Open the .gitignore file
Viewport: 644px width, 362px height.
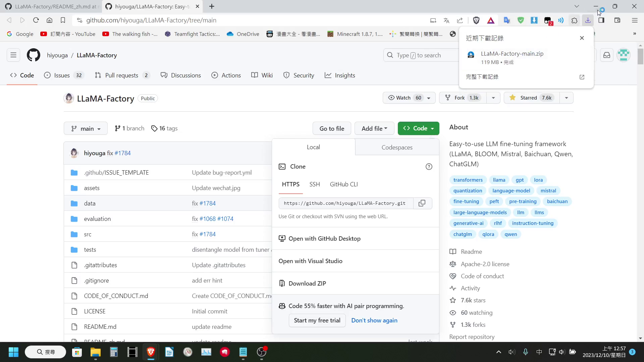(96, 281)
